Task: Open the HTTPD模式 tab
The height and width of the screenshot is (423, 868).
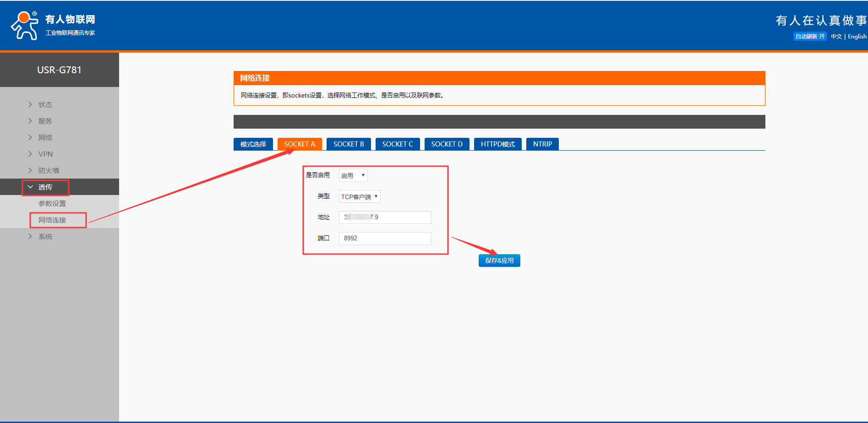Action: 497,144
